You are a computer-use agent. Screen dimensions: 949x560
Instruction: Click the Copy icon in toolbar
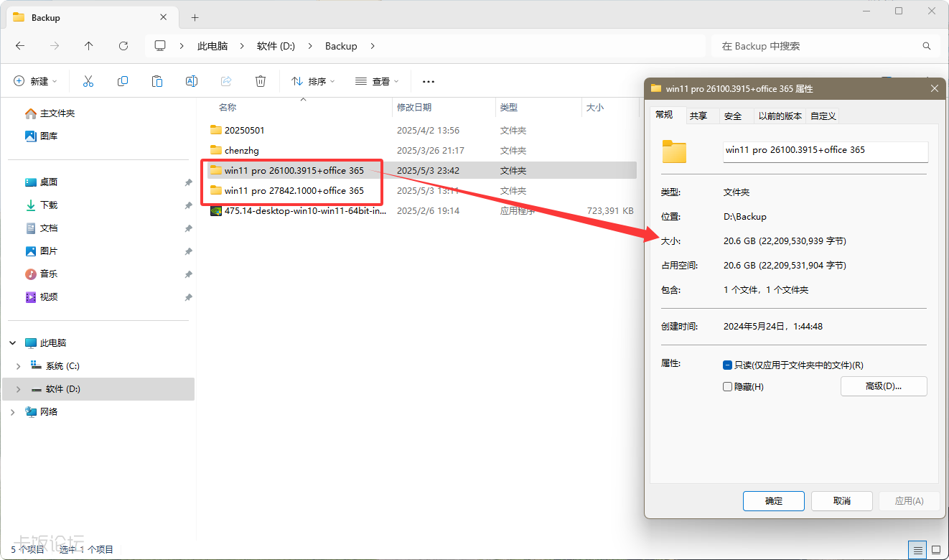tap(123, 81)
